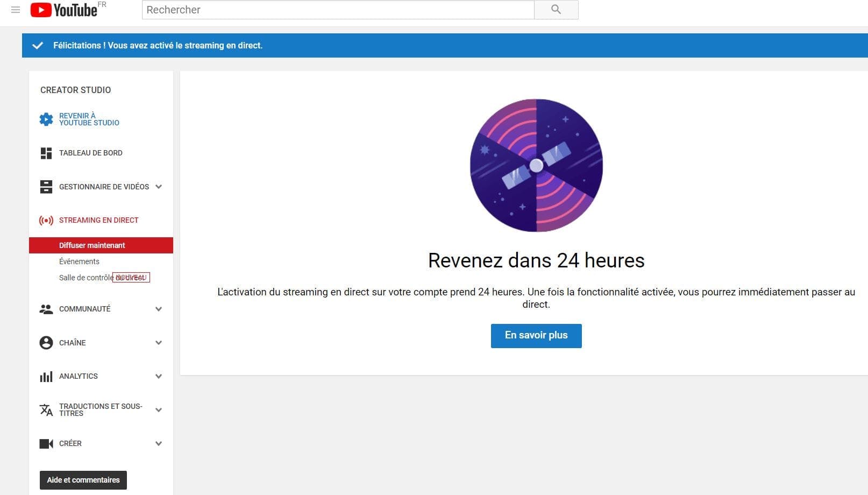Click the Gestionnaire de vidéos icon
Viewport: 868px width, 495px height.
click(46, 187)
